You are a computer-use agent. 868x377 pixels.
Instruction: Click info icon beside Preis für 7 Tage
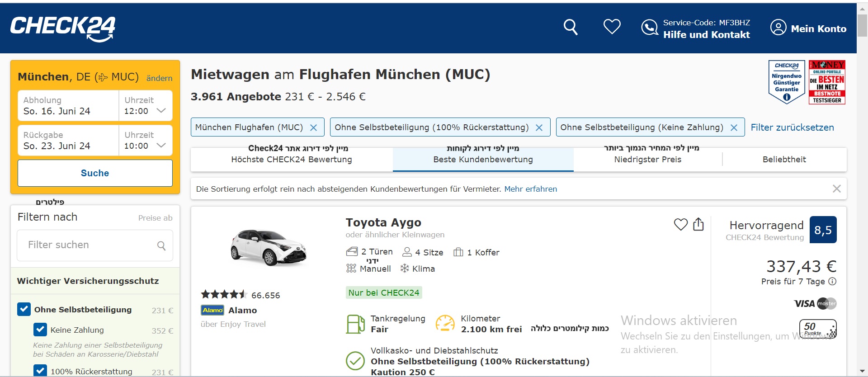pyautogui.click(x=832, y=281)
